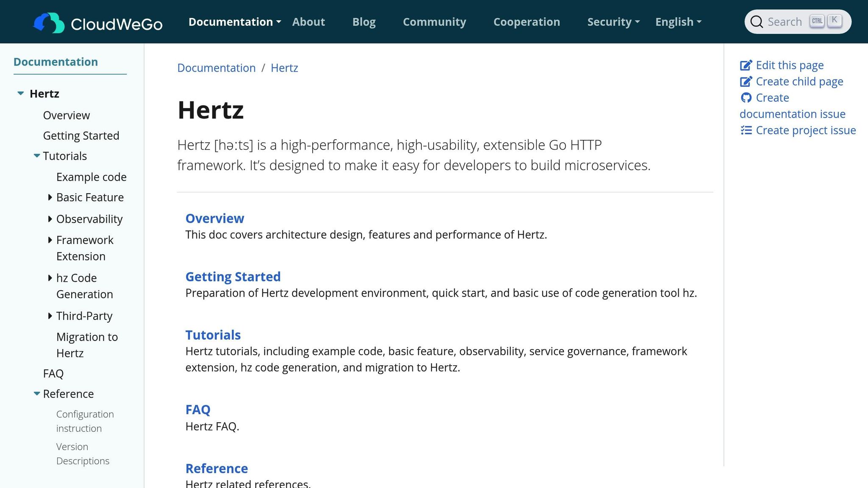Expand the Basic Feature tree arrow

(50, 197)
